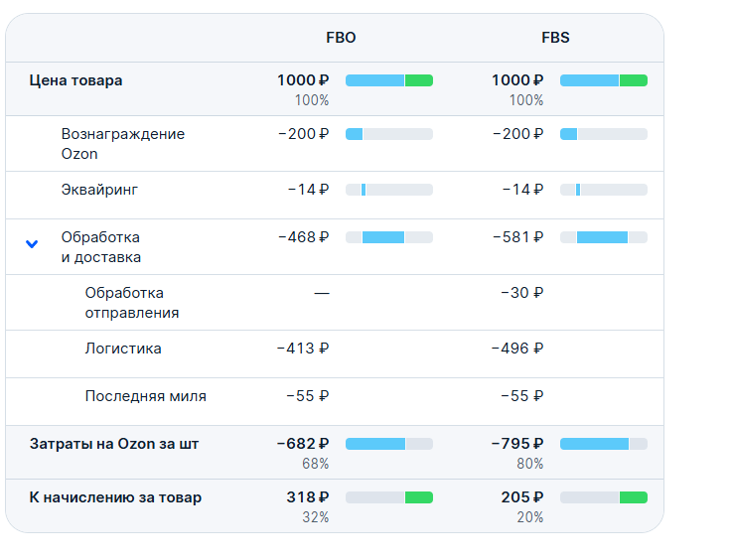Select the Логистика sub-row
The width and height of the screenshot is (731, 560).
point(123,349)
